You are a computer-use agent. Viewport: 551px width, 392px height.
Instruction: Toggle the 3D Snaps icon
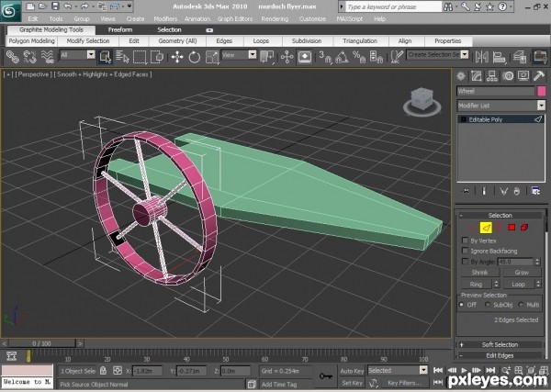pyautogui.click(x=325, y=57)
